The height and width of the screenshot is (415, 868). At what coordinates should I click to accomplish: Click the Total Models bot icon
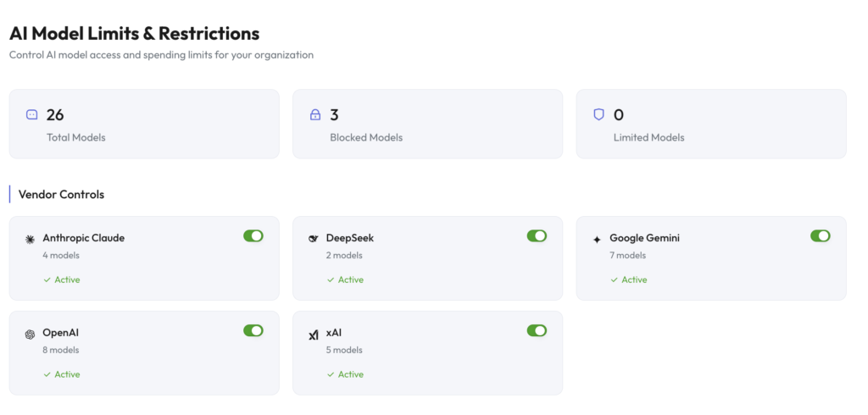[x=31, y=114]
